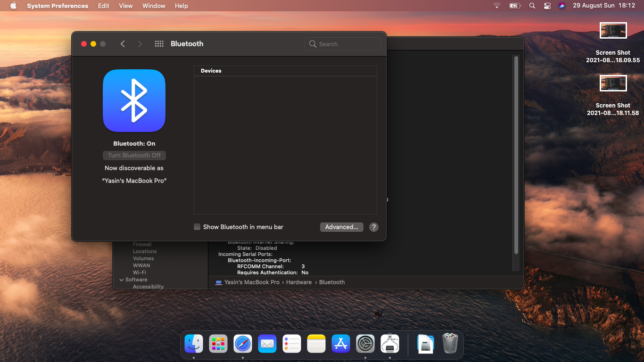The height and width of the screenshot is (362, 644).
Task: Select the Wi-Fi item in the sidebar
Action: [x=140, y=273]
